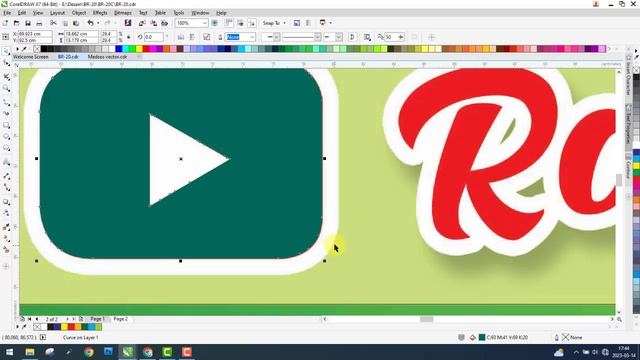Switch to the BR-20.cdr document tab
The height and width of the screenshot is (360, 640).
pos(68,57)
